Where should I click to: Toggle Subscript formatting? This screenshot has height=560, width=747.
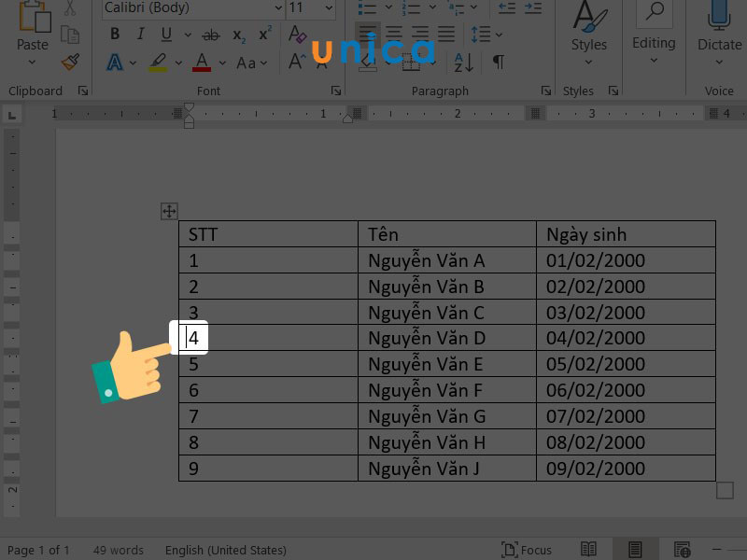point(239,35)
